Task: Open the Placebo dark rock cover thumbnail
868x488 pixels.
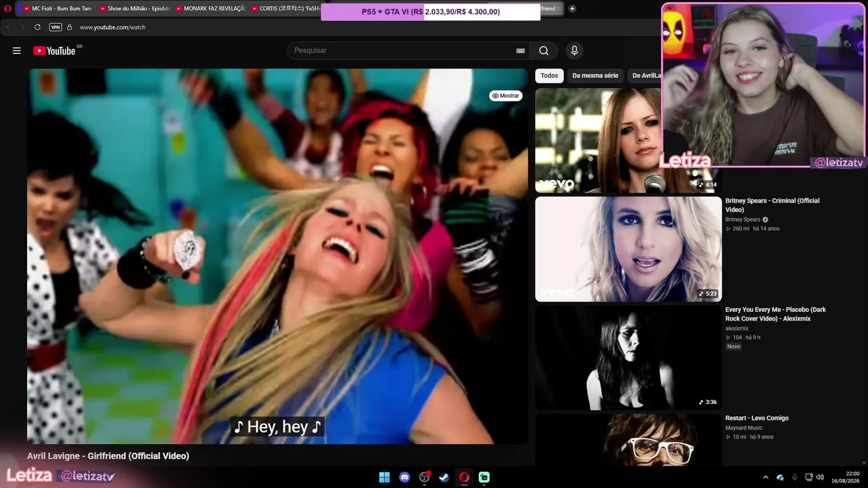Action: click(x=629, y=358)
